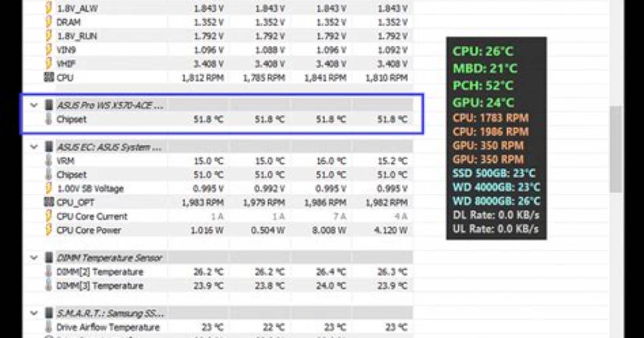Click the VRM 16.0 °C value
The width and height of the screenshot is (644, 338).
point(331,160)
